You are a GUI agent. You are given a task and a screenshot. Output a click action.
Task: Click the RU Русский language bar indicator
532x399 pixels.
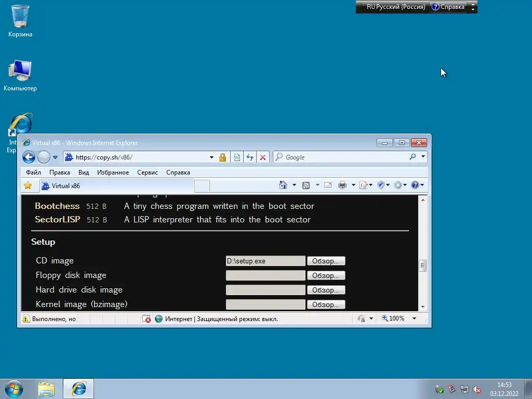pyautogui.click(x=395, y=7)
